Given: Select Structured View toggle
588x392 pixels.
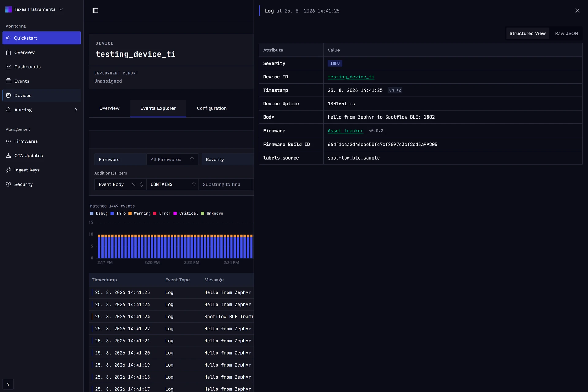Looking at the screenshot, I should pyautogui.click(x=527, y=33).
